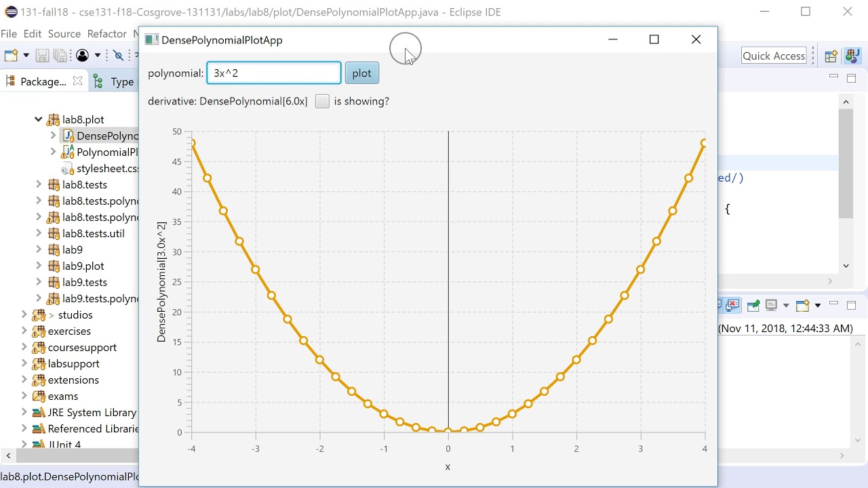Click the stylesheet.css file icon
This screenshot has width=868, height=488.
67,168
